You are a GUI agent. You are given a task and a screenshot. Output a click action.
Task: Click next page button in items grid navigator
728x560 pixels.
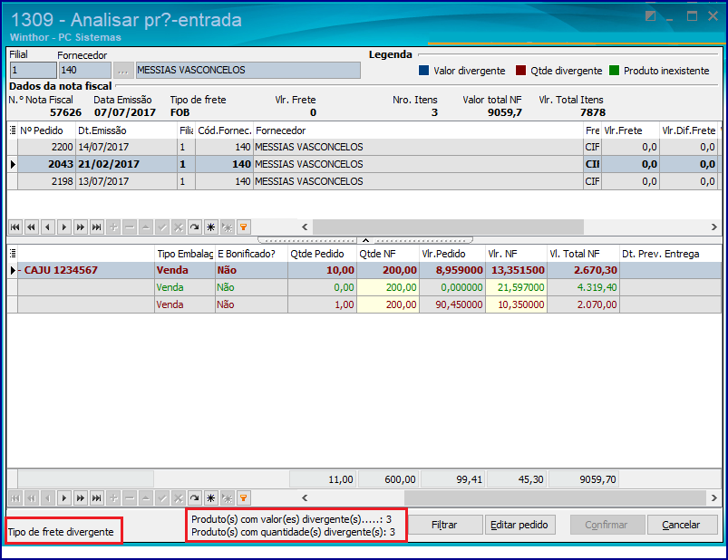tap(81, 497)
